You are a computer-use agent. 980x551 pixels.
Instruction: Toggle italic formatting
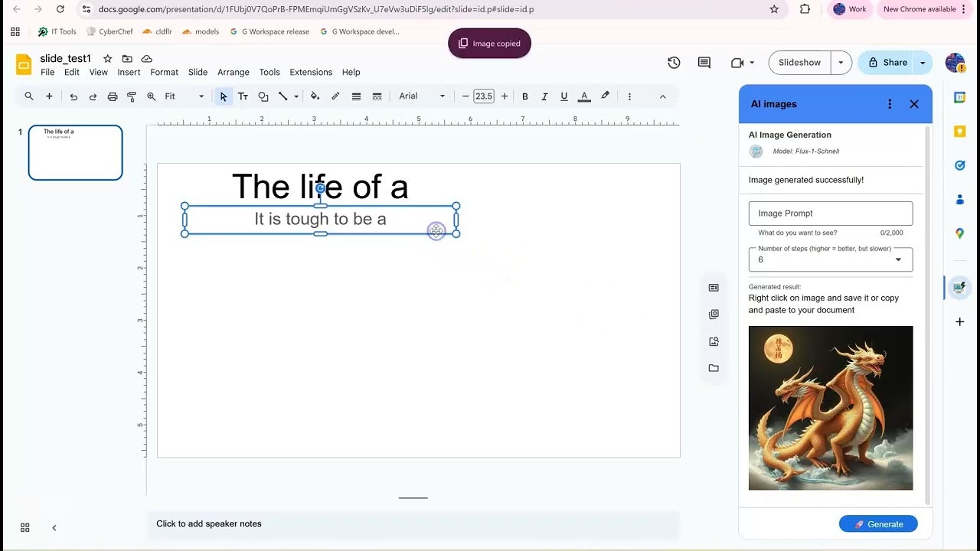[544, 96]
